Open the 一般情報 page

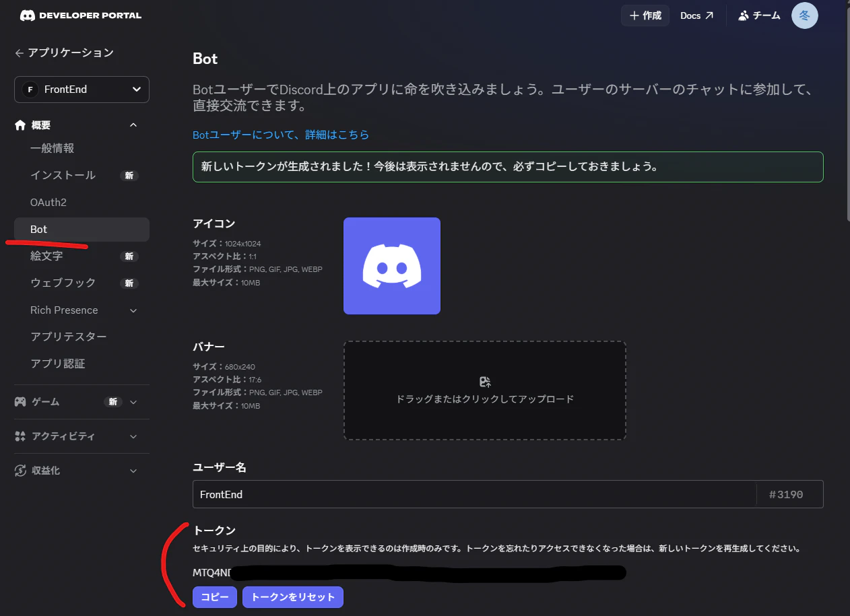52,148
